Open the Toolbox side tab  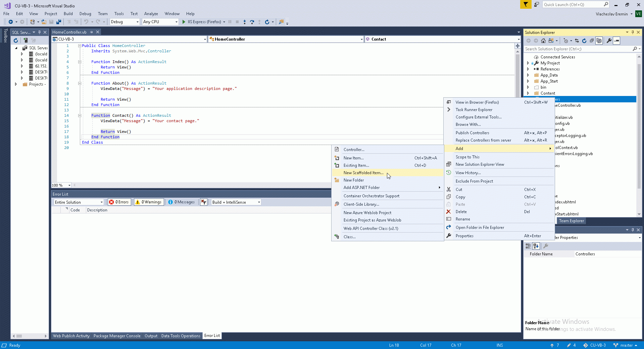[x=5, y=36]
